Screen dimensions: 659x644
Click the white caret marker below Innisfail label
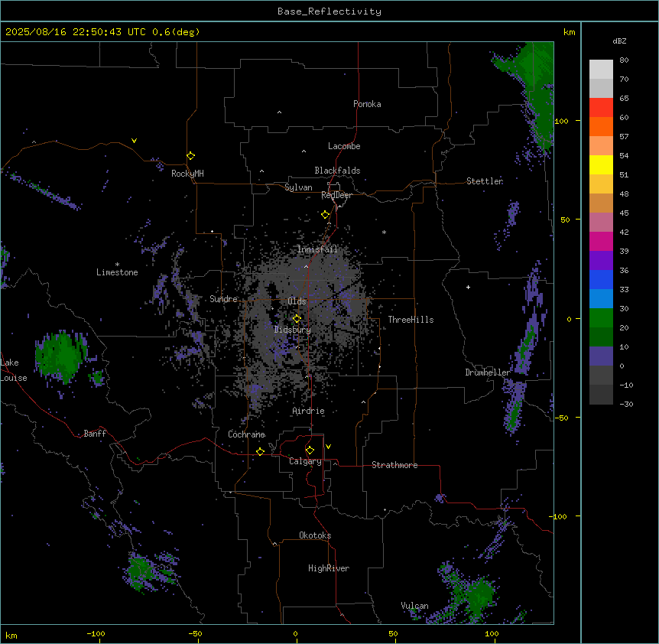(306, 266)
